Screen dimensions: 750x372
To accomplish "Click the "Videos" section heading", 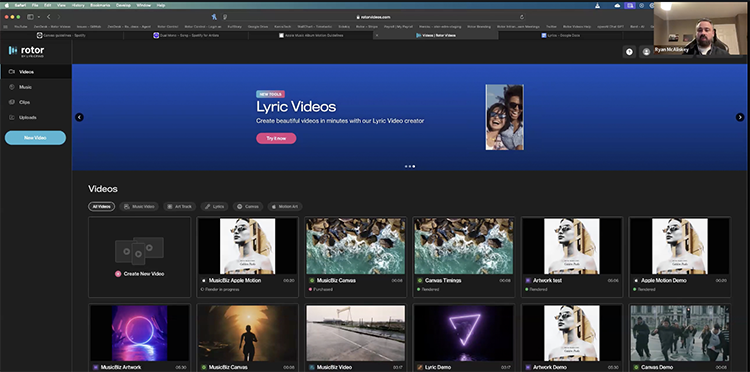I will [103, 189].
